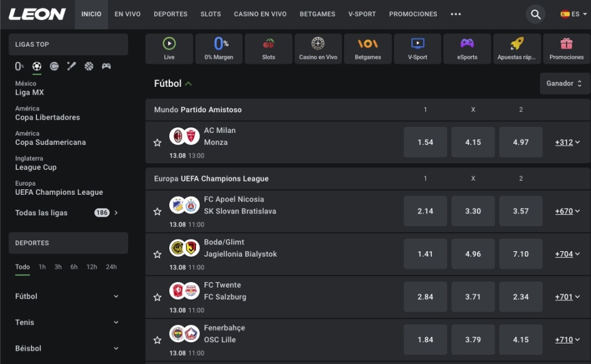
Task: Open the Slots cherry icon tile
Action: pyautogui.click(x=268, y=49)
